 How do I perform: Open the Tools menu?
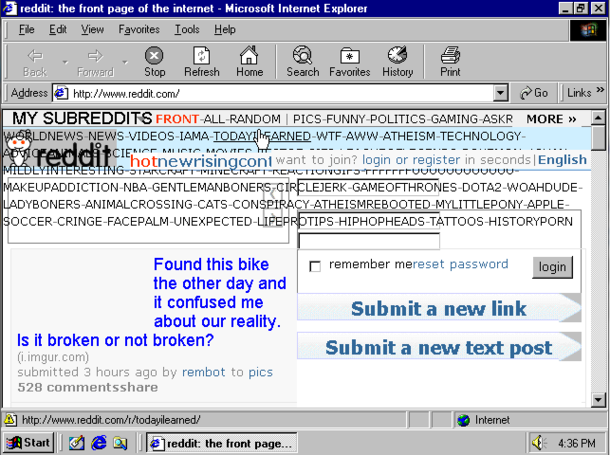(x=187, y=30)
